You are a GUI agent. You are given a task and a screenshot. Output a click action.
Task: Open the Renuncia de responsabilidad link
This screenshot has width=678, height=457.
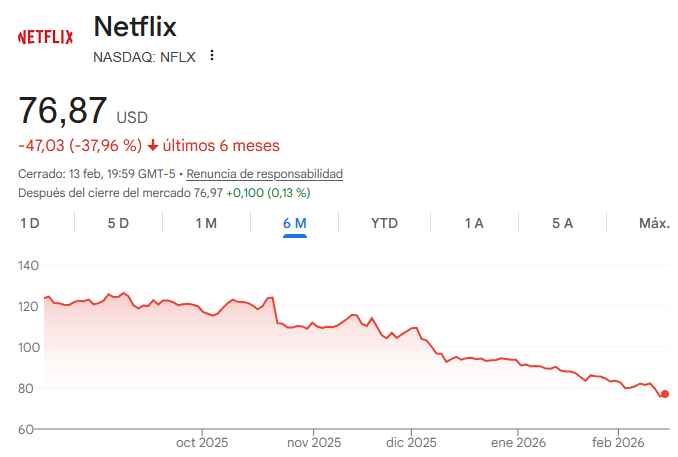click(x=264, y=174)
